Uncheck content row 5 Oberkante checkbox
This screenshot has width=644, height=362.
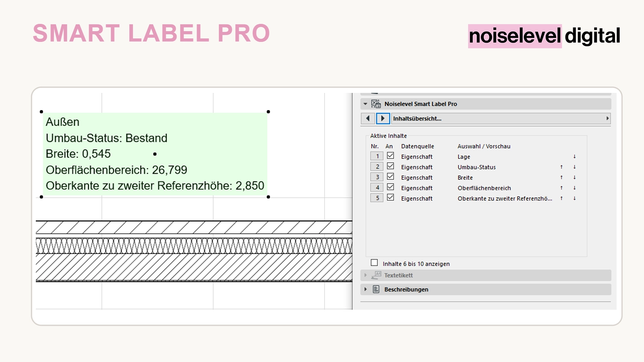pos(390,197)
